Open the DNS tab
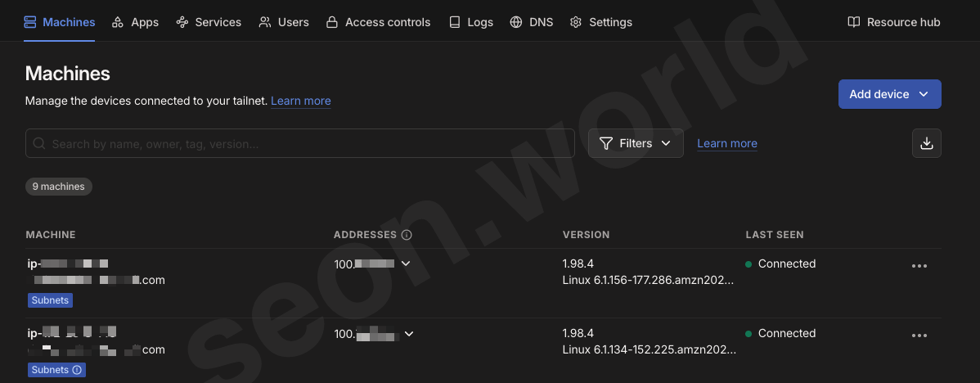The height and width of the screenshot is (383, 980). [x=531, y=22]
